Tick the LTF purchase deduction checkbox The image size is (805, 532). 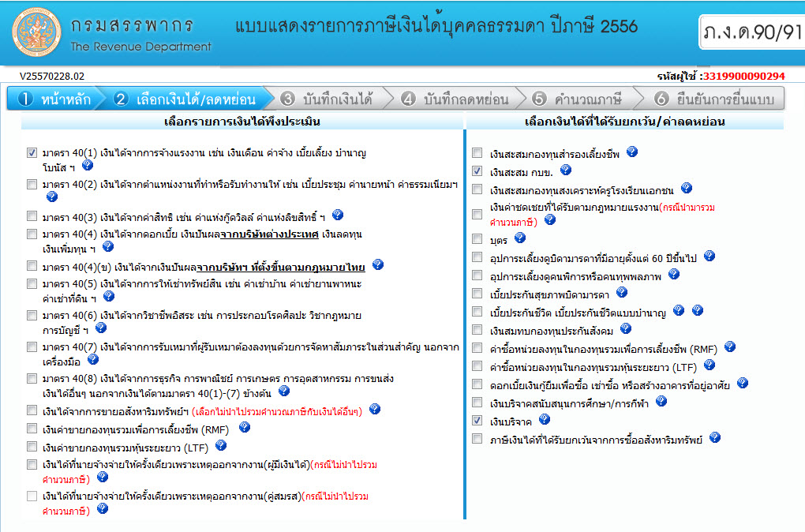coord(477,366)
